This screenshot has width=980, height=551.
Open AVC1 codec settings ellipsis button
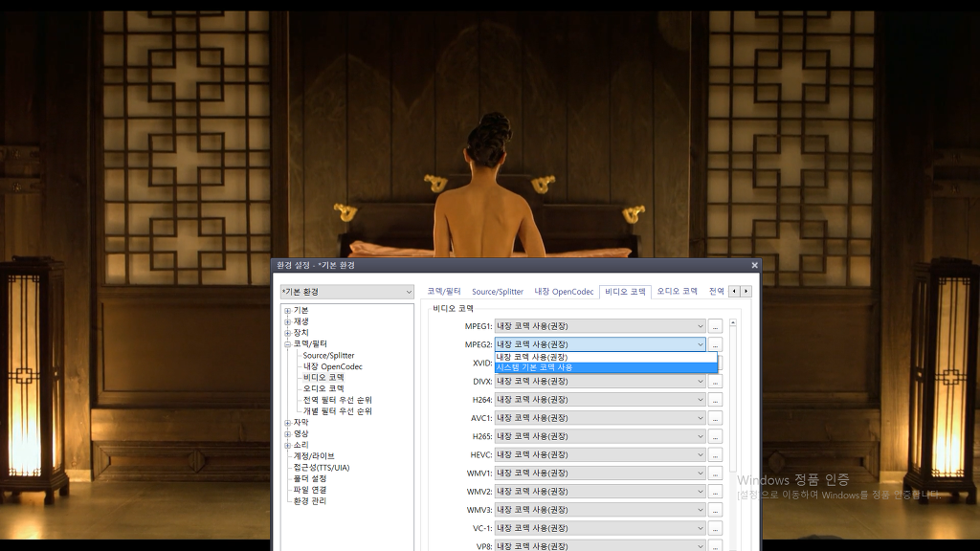point(715,418)
